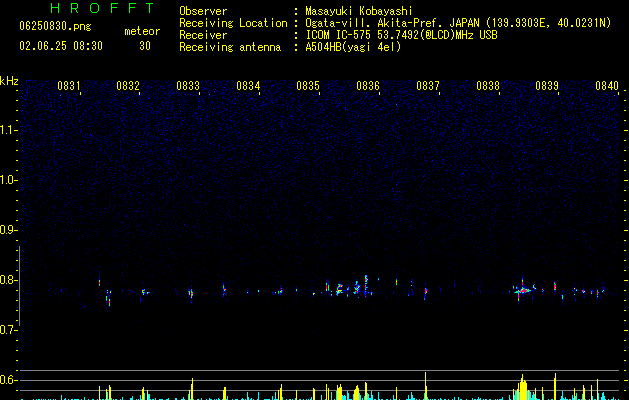The width and height of the screenshot is (629, 400).
Task: Click the 0.8 kHz axis label
Action: coord(9,280)
